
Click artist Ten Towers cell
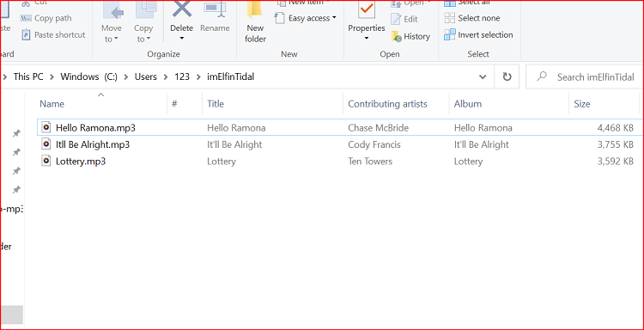point(370,162)
